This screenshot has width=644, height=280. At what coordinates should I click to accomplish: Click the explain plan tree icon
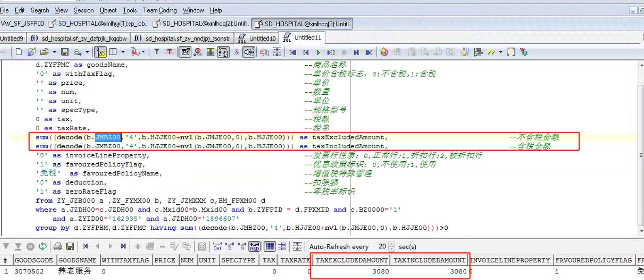coord(478,52)
